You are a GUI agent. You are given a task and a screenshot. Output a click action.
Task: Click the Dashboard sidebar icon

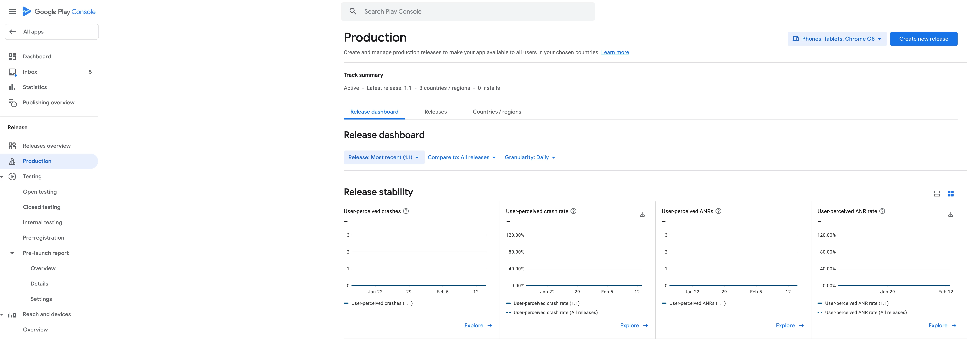(12, 57)
